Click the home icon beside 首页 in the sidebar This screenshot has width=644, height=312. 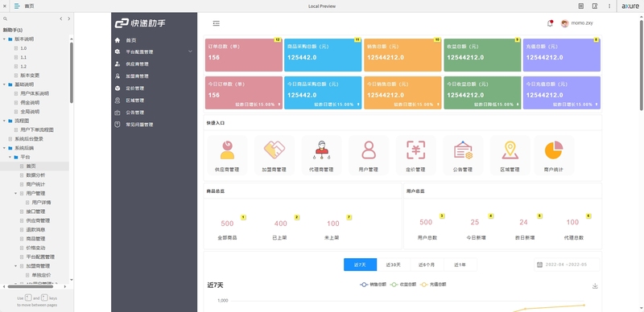click(x=118, y=40)
